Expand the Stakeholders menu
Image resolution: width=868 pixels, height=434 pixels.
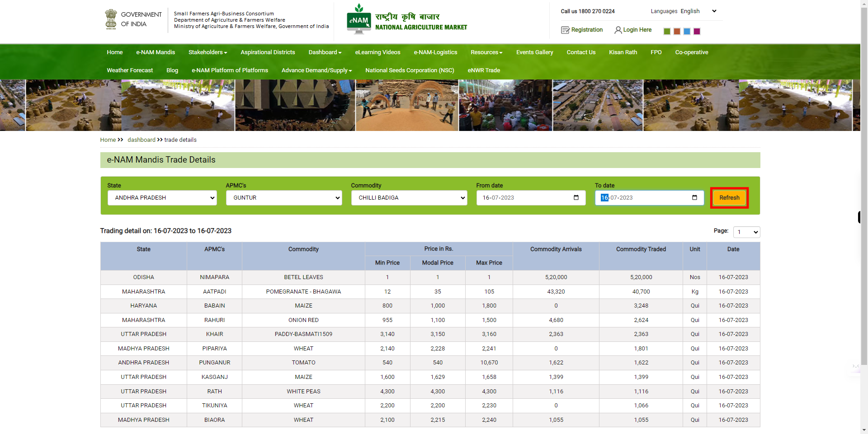point(208,52)
